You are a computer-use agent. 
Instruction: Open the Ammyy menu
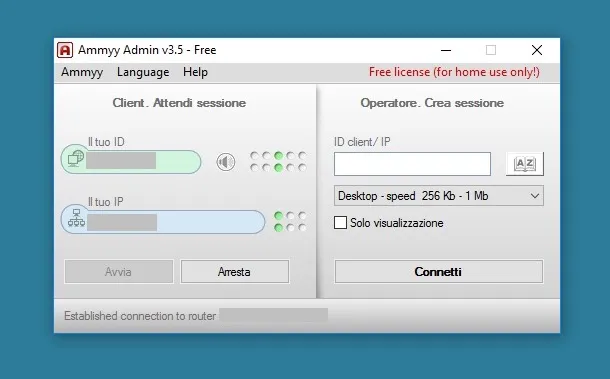click(x=82, y=72)
